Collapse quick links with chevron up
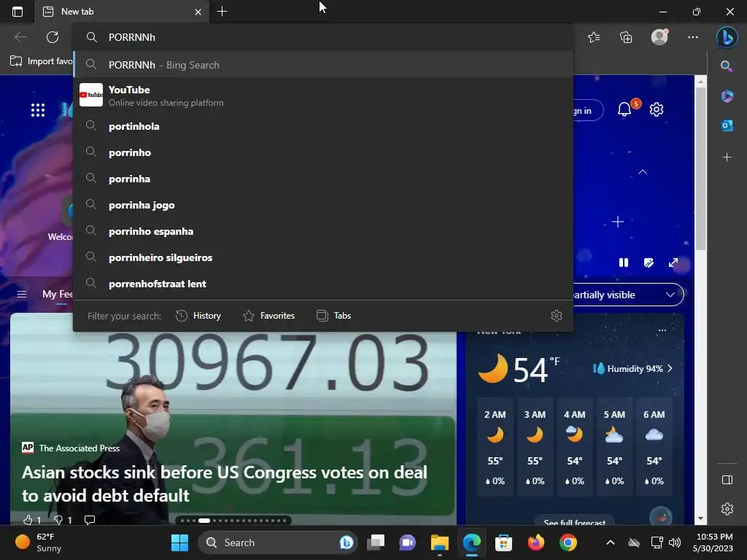The width and height of the screenshot is (747, 560). pos(643,172)
